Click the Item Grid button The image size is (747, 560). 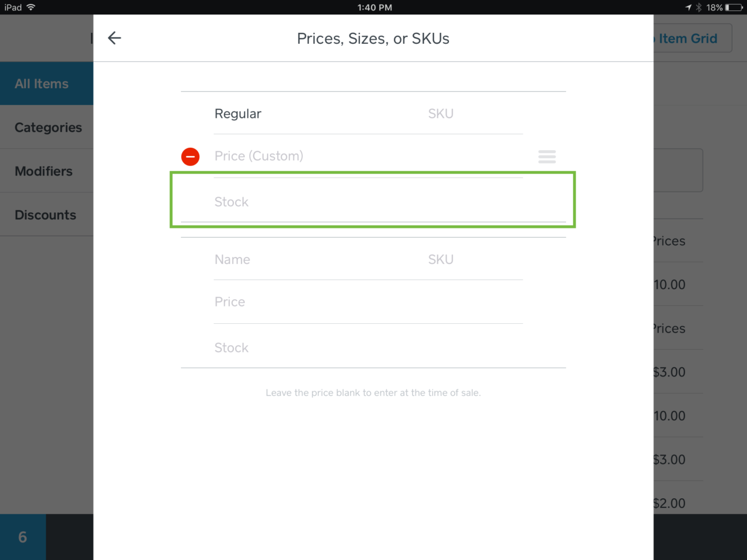coord(692,39)
